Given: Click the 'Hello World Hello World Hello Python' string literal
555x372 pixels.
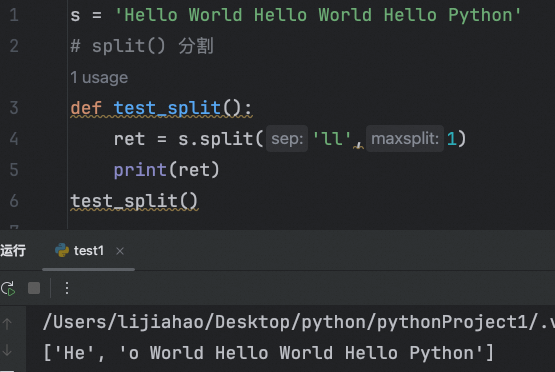Looking at the screenshot, I should coord(318,15).
